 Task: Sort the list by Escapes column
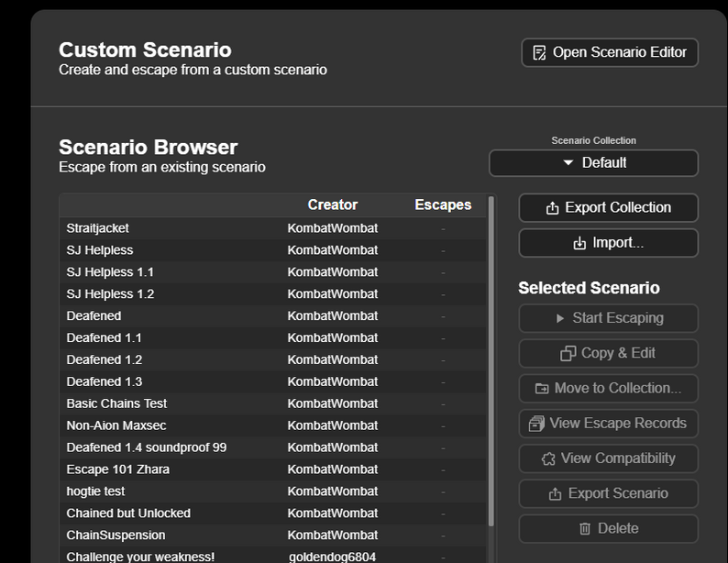[443, 204]
